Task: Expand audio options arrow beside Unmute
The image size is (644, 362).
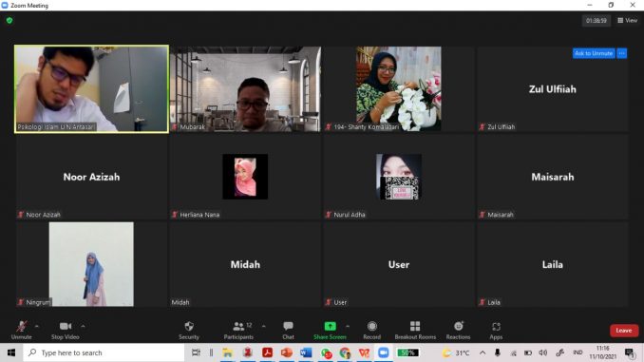Action: pos(36,326)
